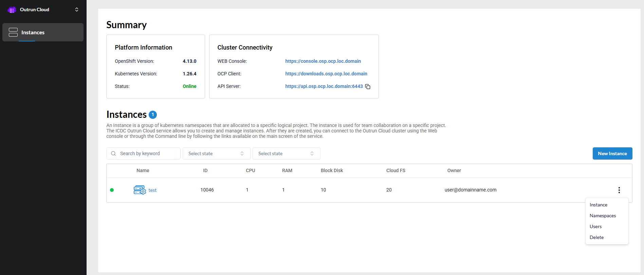The width and height of the screenshot is (644, 275).
Task: Click the Outrun Cloud logo icon
Action: (x=12, y=10)
